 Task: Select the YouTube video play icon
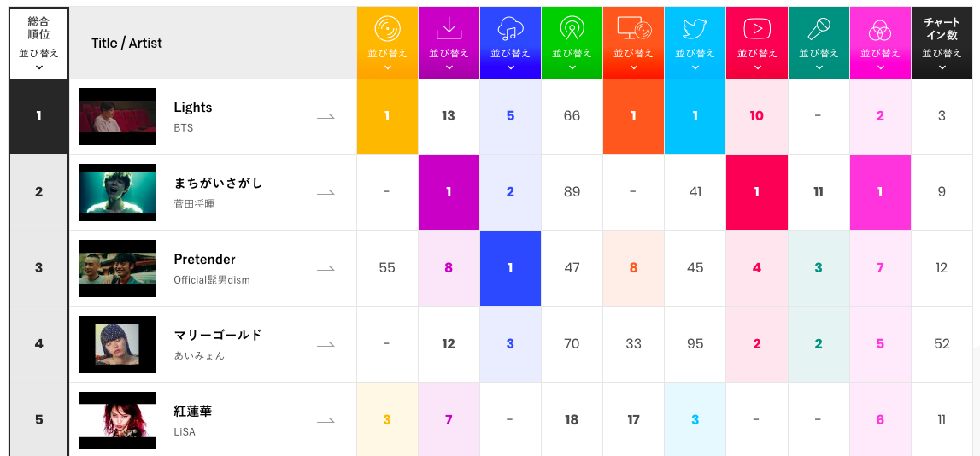pos(756,29)
